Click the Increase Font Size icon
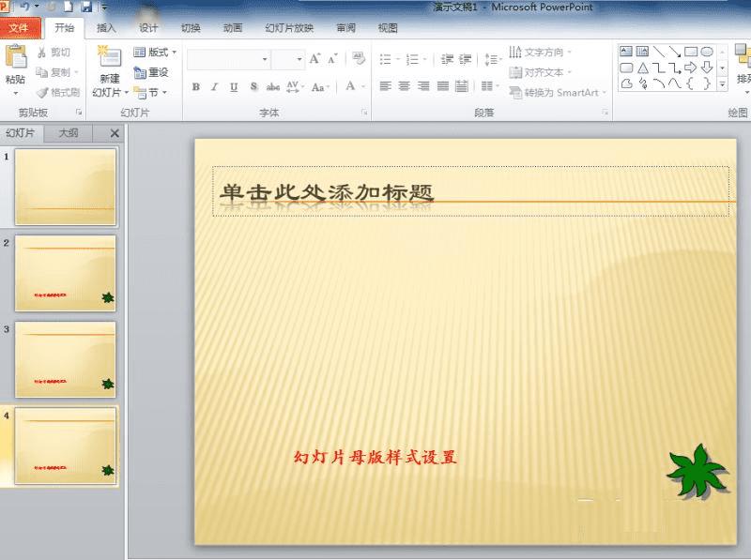The height and width of the screenshot is (560, 751). pyautogui.click(x=314, y=59)
